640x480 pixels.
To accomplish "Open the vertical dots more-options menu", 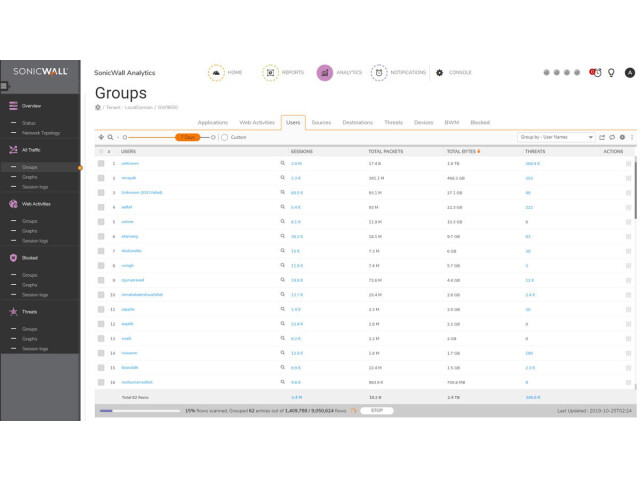I will tap(632, 137).
